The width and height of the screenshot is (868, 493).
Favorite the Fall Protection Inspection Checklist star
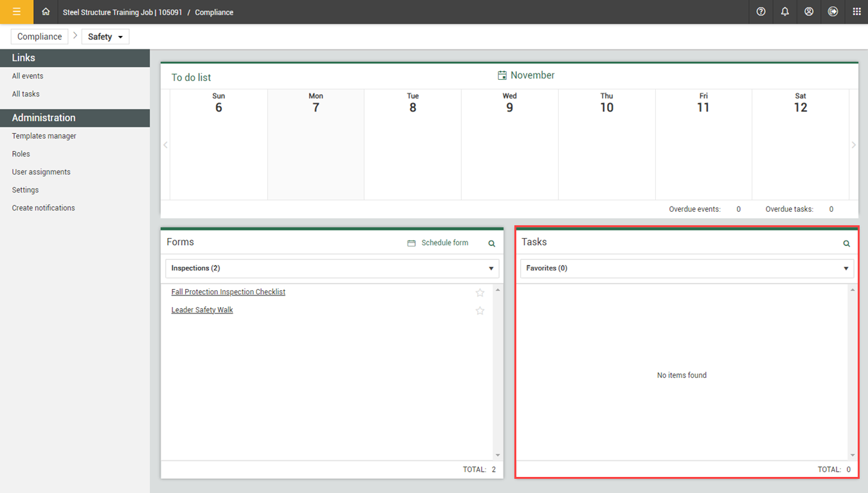tap(480, 293)
